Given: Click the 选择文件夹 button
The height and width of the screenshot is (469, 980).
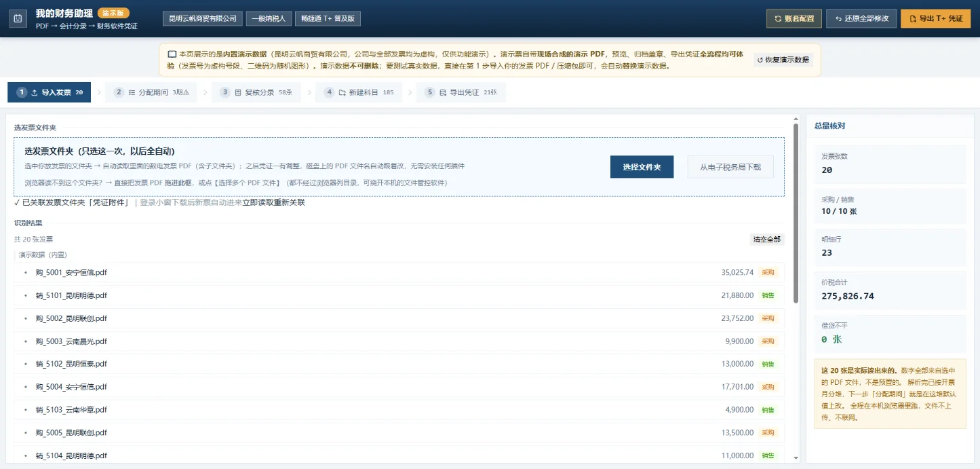Looking at the screenshot, I should tap(642, 167).
